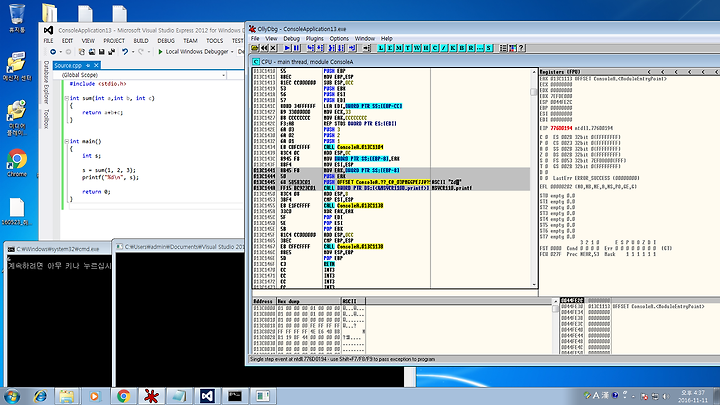The width and height of the screenshot is (720, 405).
Task: Show Log window (L button)
Action: (381, 48)
